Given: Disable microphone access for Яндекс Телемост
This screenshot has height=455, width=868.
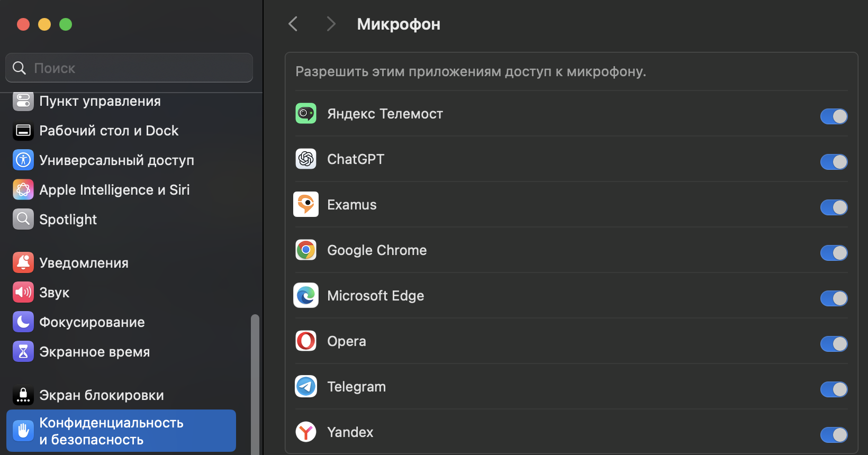Looking at the screenshot, I should (x=834, y=116).
